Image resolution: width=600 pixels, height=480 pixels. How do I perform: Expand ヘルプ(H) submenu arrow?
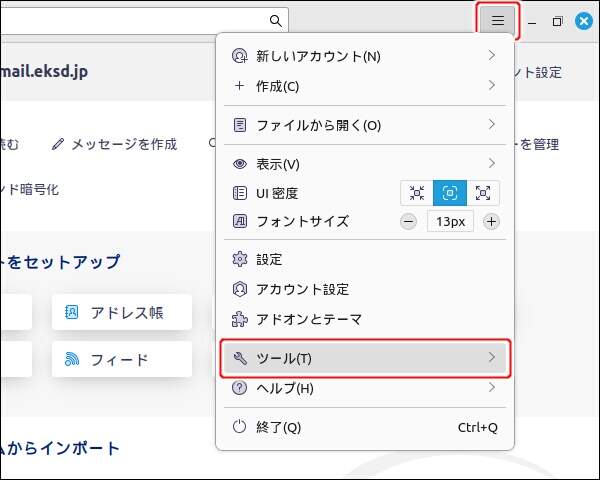(492, 387)
